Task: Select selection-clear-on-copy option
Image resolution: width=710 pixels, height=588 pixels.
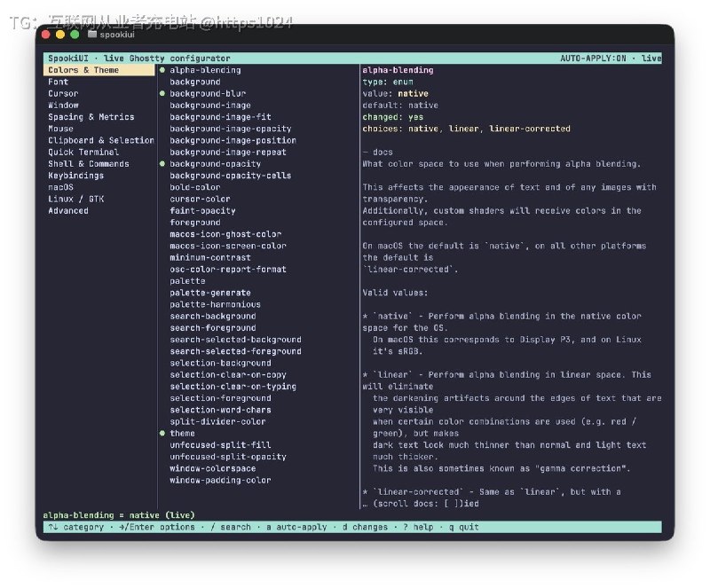Action: (228, 375)
